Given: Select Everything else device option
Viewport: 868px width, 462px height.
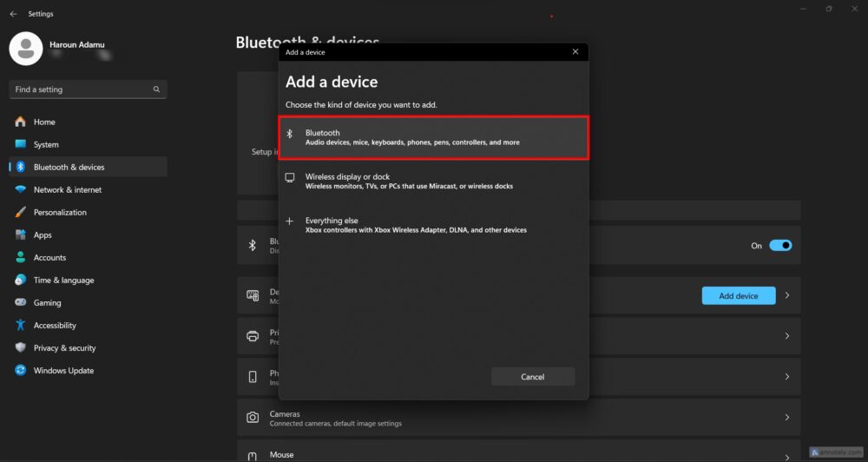Looking at the screenshot, I should tap(433, 225).
